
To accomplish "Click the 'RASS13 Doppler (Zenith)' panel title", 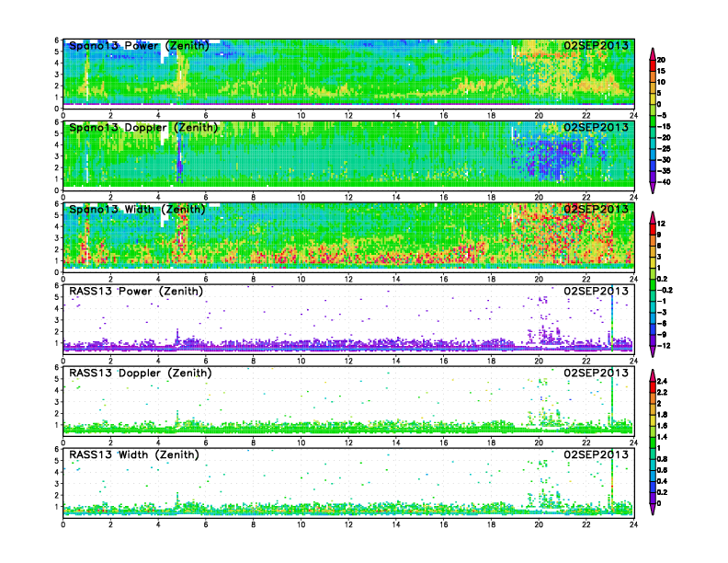I will pyautogui.click(x=141, y=373).
